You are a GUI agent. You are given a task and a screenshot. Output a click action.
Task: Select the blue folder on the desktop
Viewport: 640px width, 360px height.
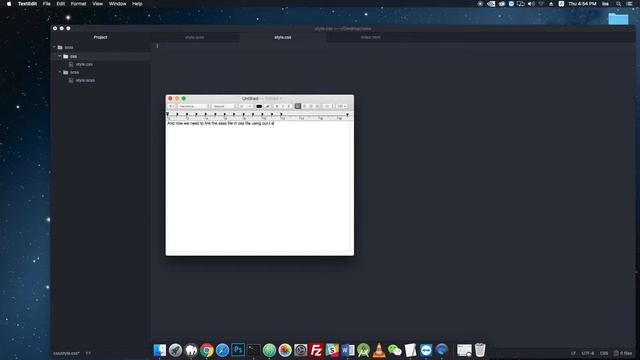(x=618, y=18)
